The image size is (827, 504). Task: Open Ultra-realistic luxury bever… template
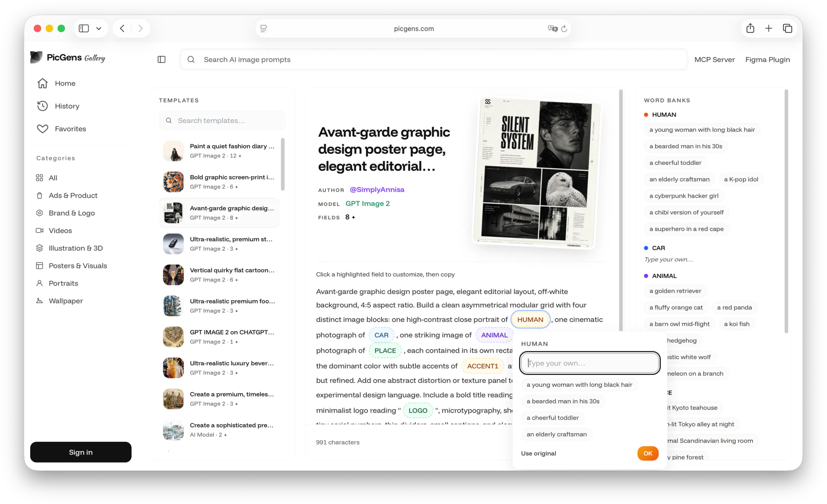219,367
